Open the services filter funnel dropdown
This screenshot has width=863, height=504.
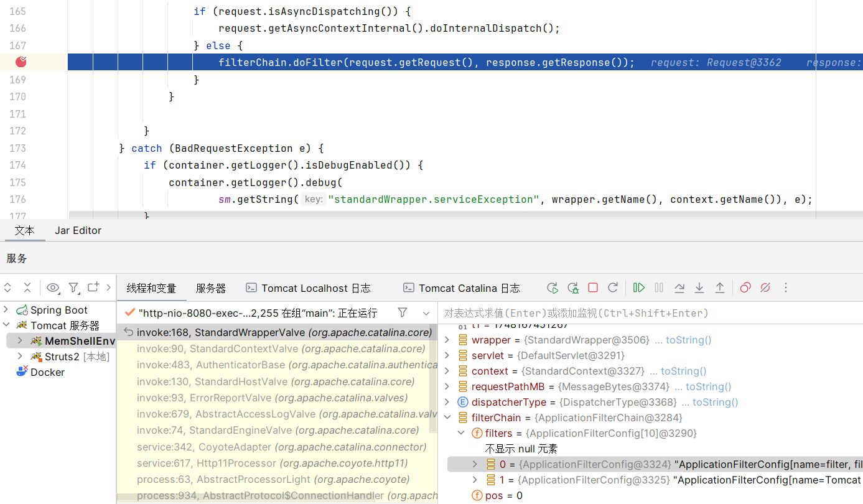[74, 287]
